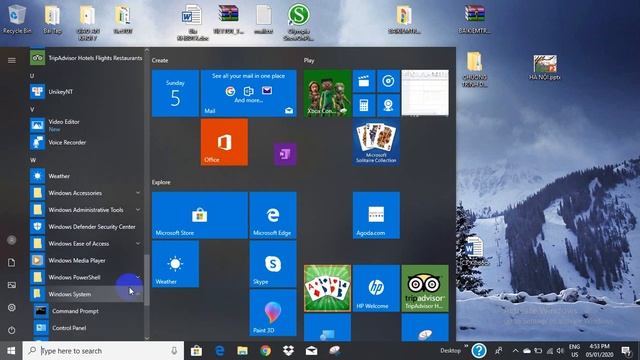Open the Movies & TV small tile
Image resolution: width=640 pixels, height=360 pixels.
pyautogui.click(x=364, y=81)
